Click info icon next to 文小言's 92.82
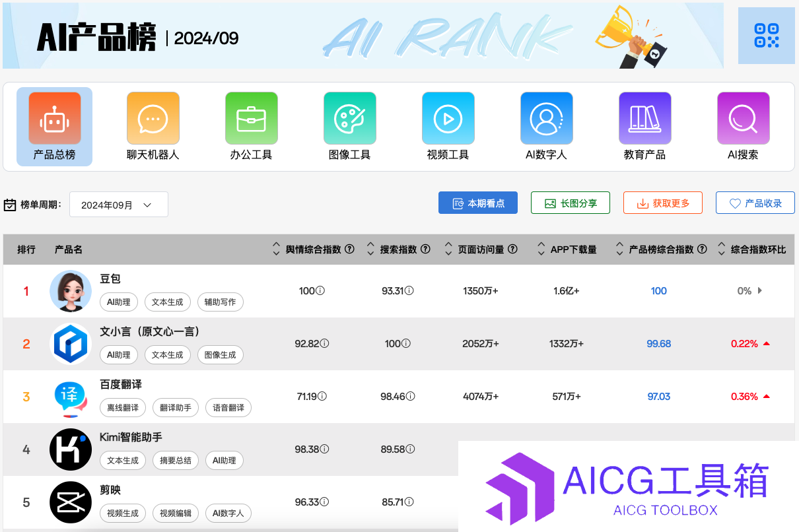 [x=324, y=344]
